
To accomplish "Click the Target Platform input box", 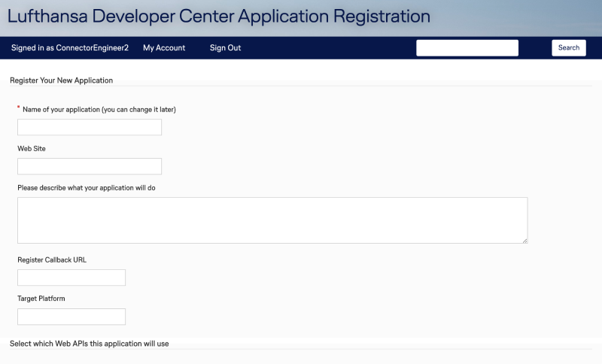I will 71,317.
